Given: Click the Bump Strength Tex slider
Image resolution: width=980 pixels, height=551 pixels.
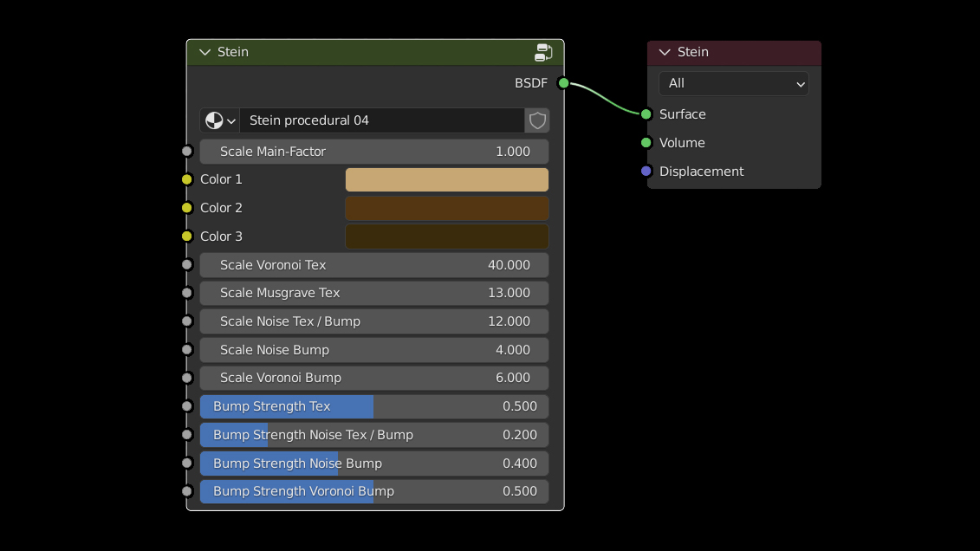Looking at the screenshot, I should [374, 406].
